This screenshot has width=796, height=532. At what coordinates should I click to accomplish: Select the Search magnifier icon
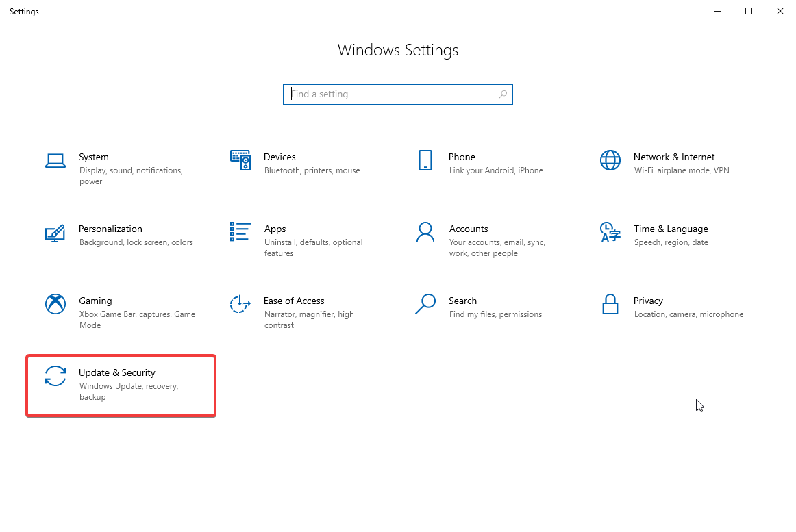click(425, 304)
